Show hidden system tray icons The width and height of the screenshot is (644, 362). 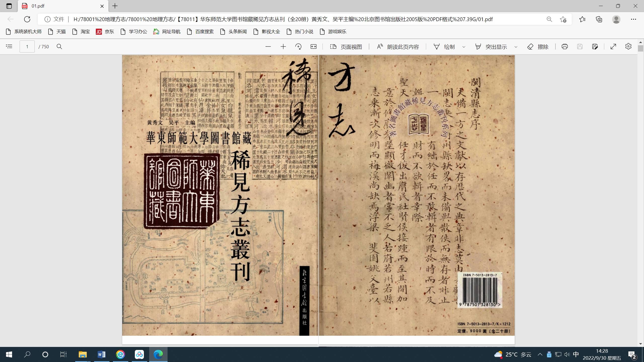pos(540,354)
